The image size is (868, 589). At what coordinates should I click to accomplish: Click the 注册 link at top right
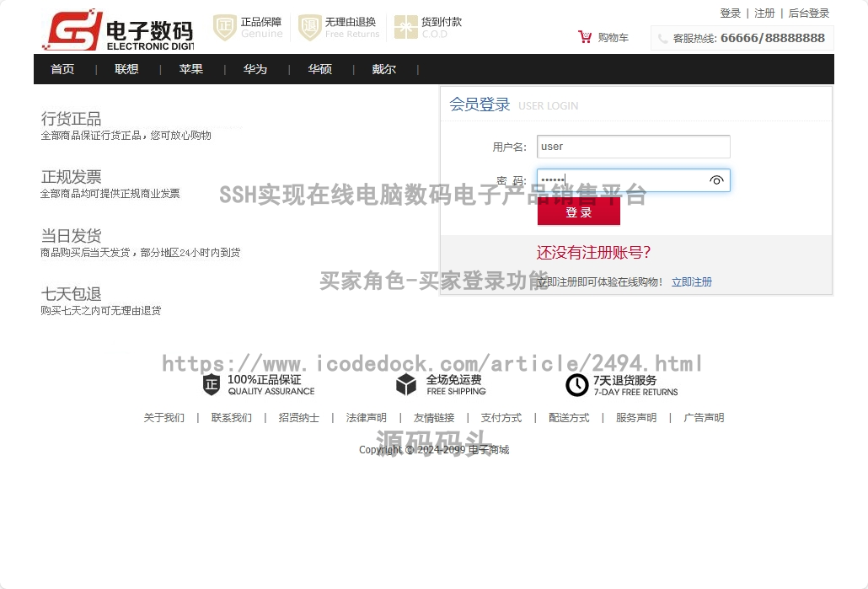click(x=764, y=13)
